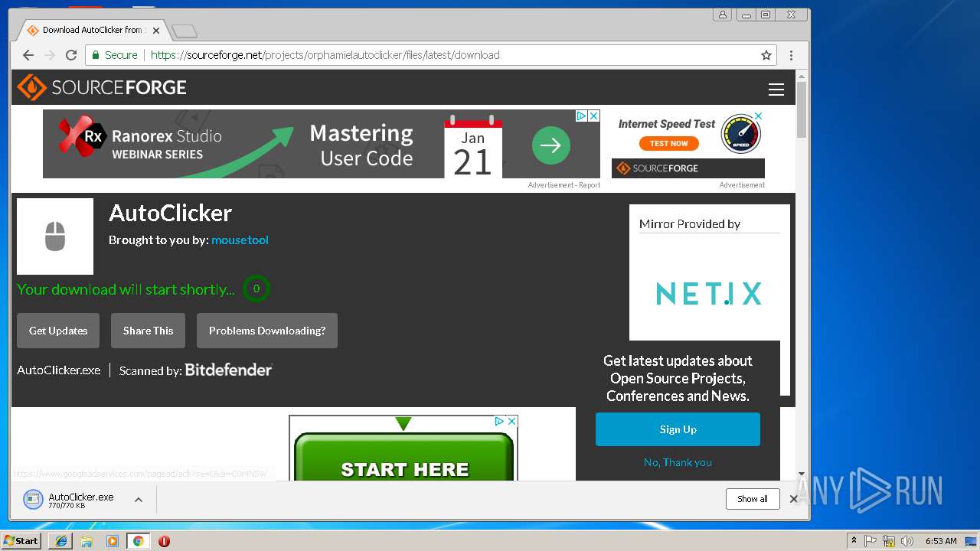Close the Internet Speed Test ad
This screenshot has height=551, width=980.
click(759, 116)
